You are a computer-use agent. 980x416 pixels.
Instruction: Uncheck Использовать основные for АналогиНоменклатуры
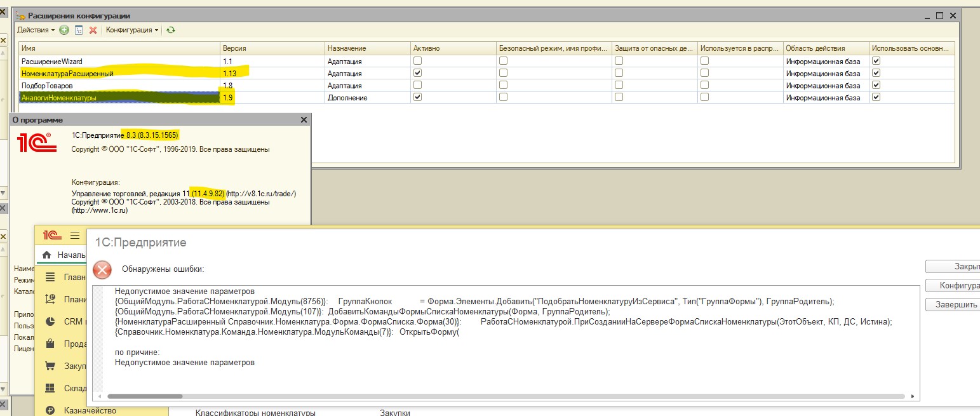(876, 97)
